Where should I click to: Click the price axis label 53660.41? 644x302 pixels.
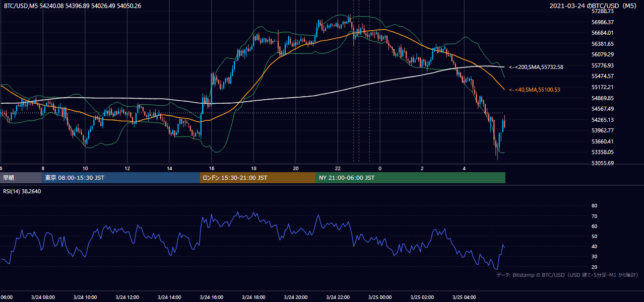pyautogui.click(x=603, y=141)
